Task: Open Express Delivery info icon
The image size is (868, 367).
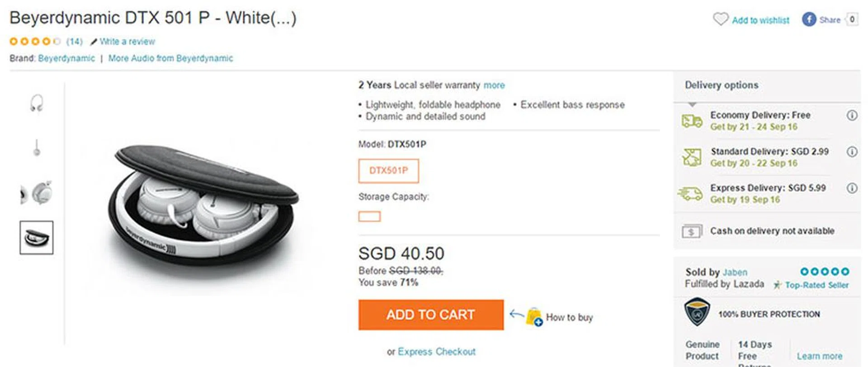Action: pyautogui.click(x=852, y=188)
